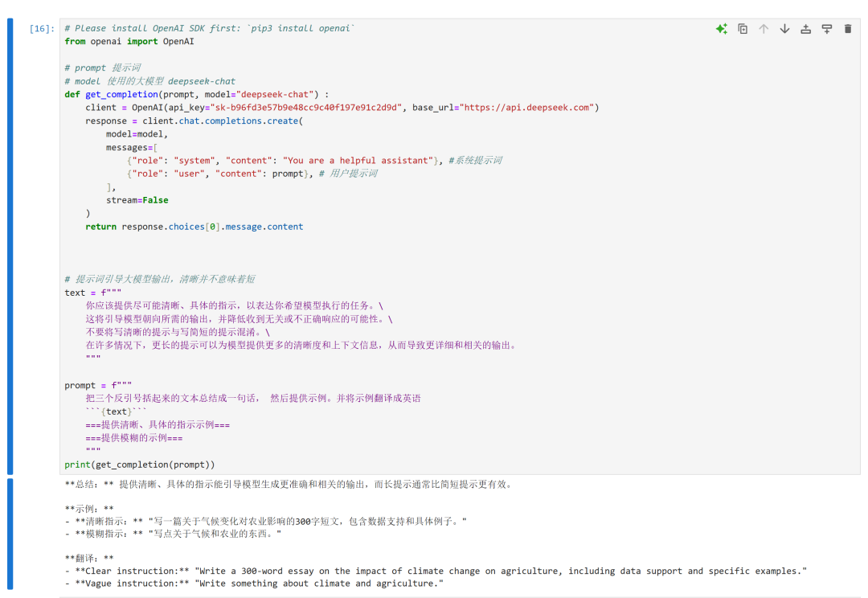Image resolution: width=868 pixels, height=598 pixels.
Task: Insert a cell below using toolbar icon
Action: (x=827, y=29)
